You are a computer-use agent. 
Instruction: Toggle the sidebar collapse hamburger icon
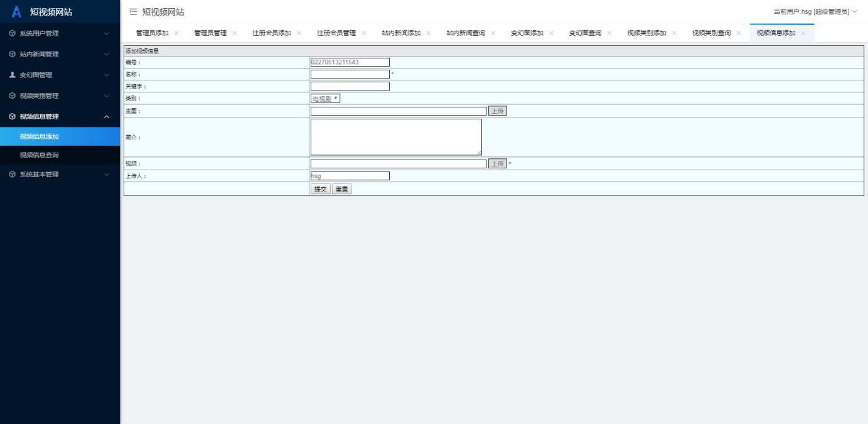(x=133, y=12)
